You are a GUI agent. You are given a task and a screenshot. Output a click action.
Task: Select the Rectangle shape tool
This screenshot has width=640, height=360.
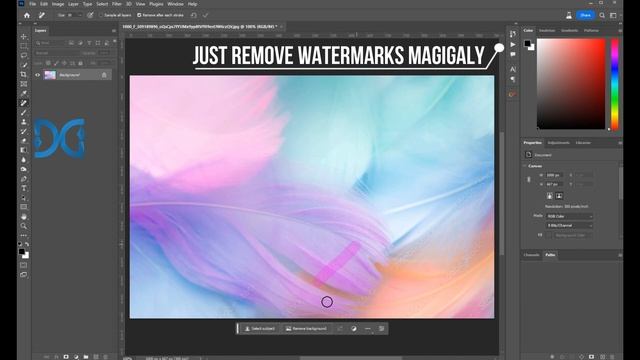pyautogui.click(x=24, y=207)
